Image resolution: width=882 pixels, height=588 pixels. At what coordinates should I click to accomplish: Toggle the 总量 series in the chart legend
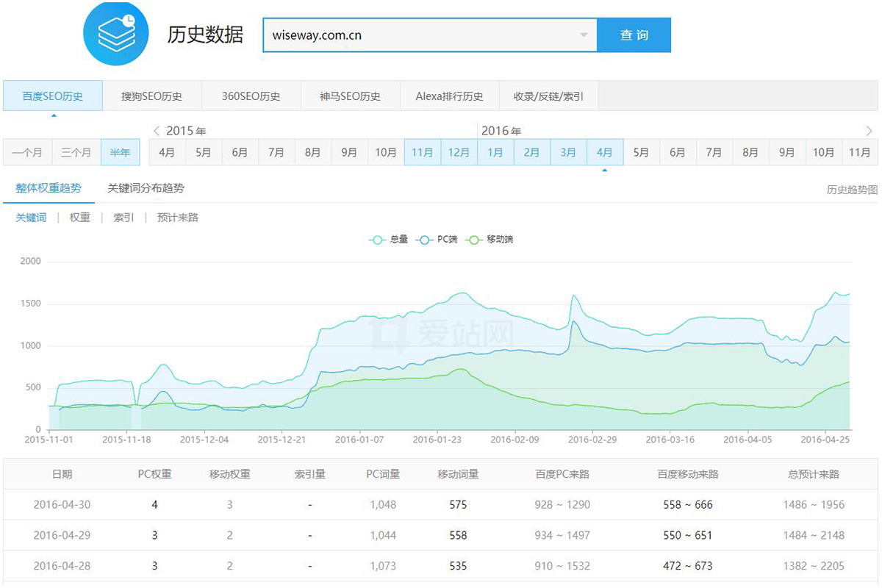pos(388,240)
